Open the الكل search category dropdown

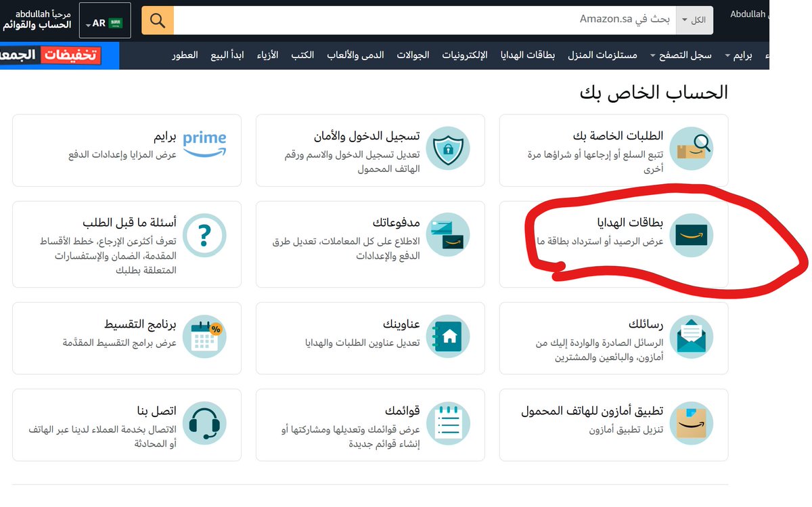click(694, 20)
